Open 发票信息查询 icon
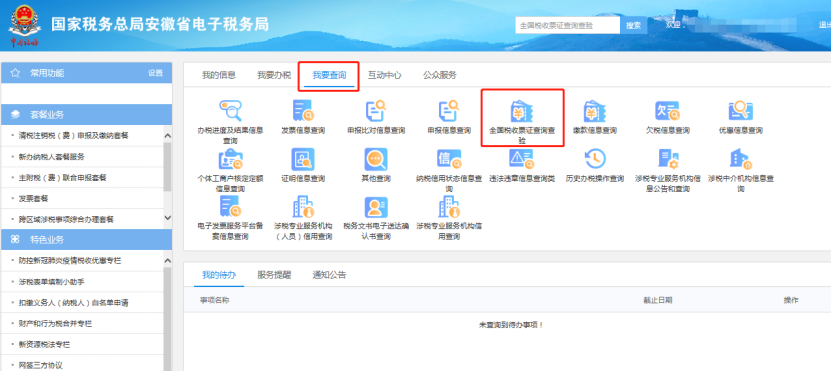This screenshot has width=831, height=371. 303,110
